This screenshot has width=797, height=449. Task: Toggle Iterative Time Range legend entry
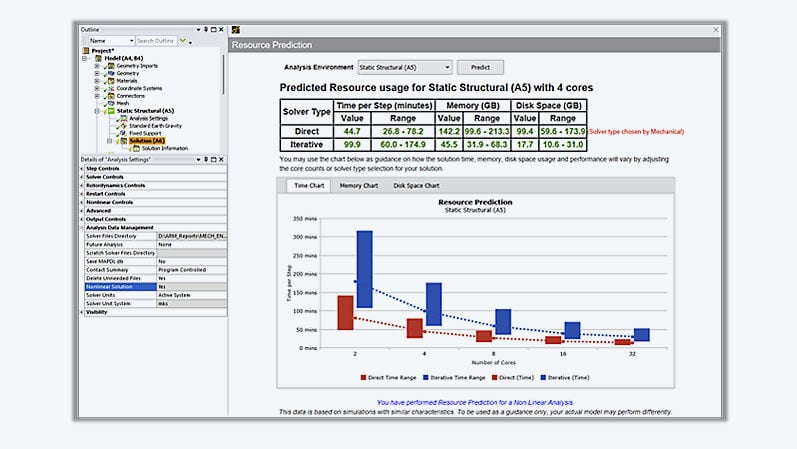click(x=459, y=377)
